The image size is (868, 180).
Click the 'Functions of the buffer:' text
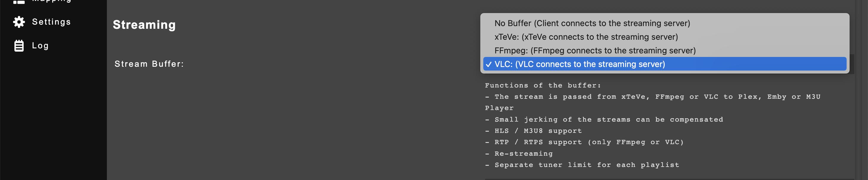[x=543, y=85]
